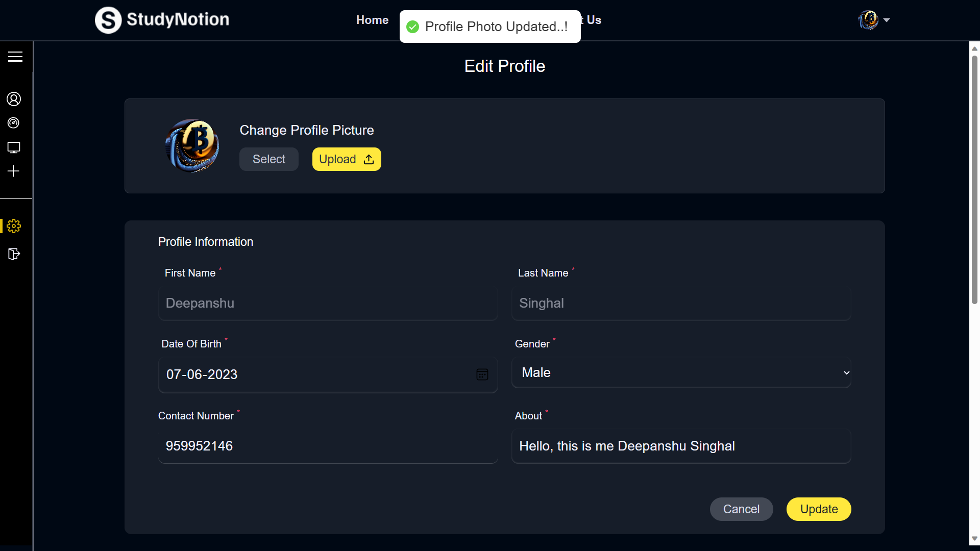Open the Dashboard gauge icon in the sidebar
The image size is (980, 551).
click(x=14, y=123)
